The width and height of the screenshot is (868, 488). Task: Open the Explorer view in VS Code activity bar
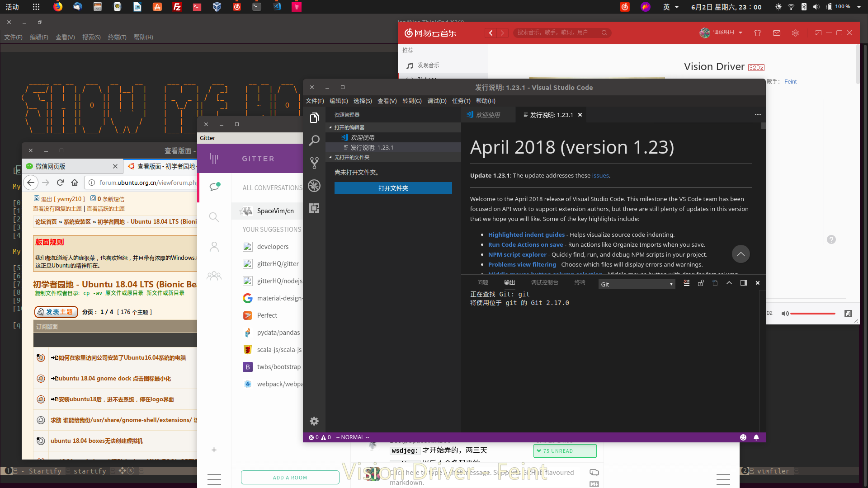click(314, 118)
